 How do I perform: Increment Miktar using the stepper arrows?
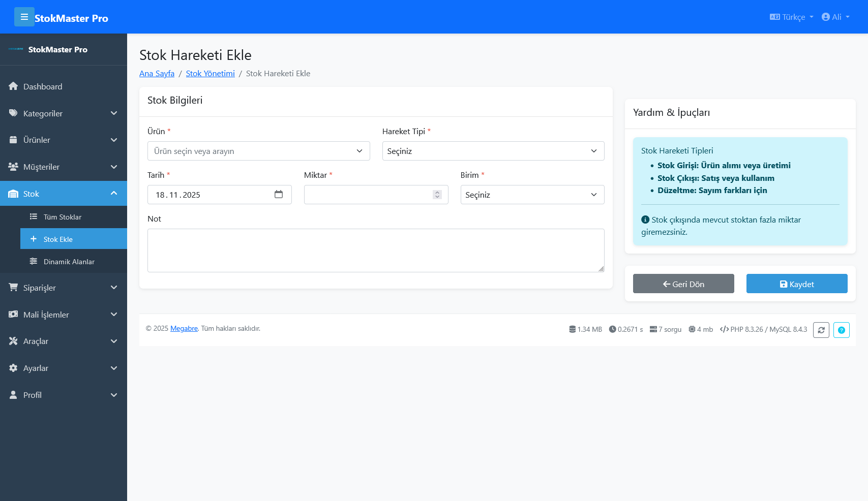coord(437,192)
